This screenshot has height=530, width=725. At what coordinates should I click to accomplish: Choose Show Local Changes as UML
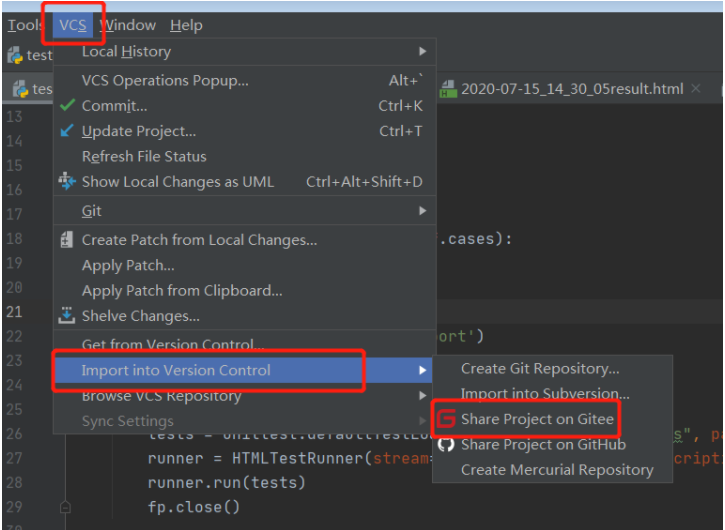click(245, 182)
